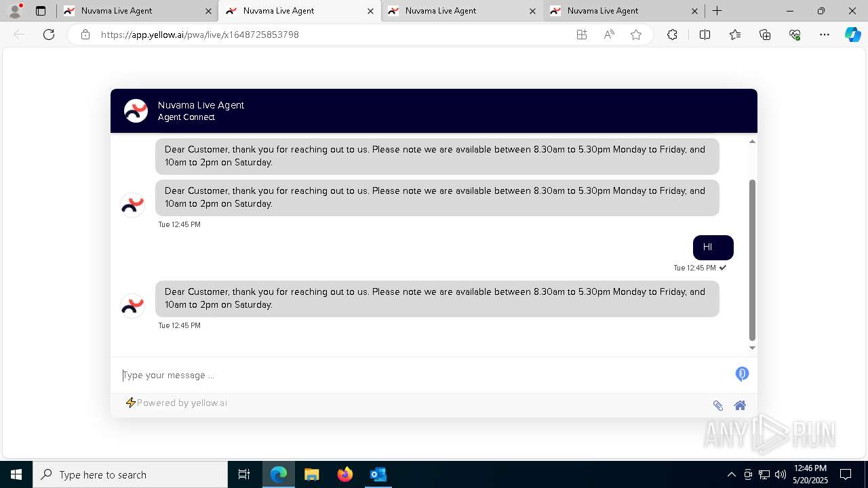
Task: Open the app available icon in address bar
Action: (582, 35)
